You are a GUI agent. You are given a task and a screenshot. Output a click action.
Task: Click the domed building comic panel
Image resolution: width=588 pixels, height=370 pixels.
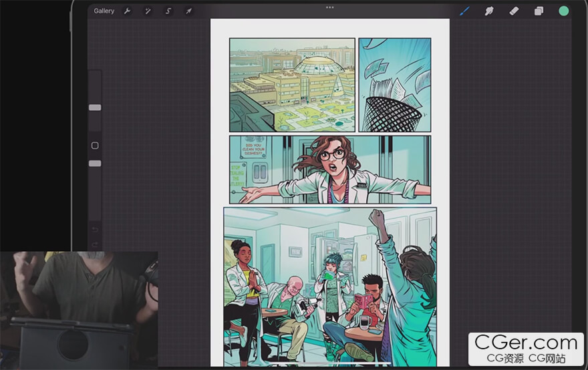point(292,85)
